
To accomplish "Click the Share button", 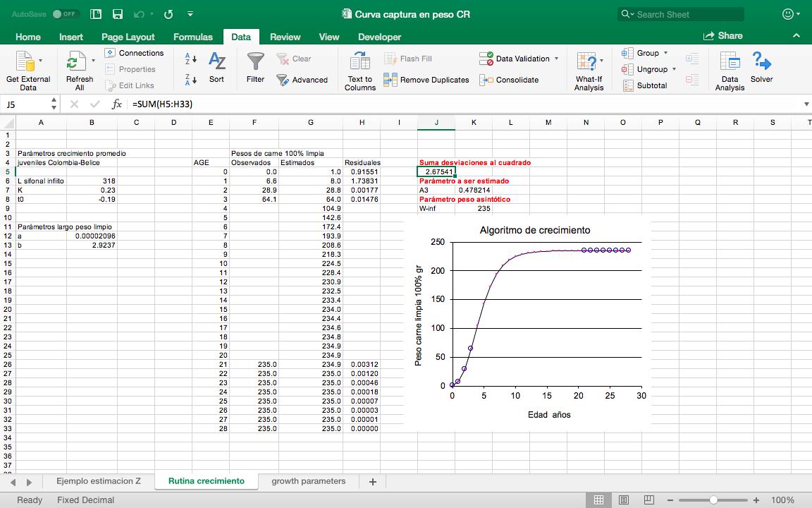I will coord(722,35).
